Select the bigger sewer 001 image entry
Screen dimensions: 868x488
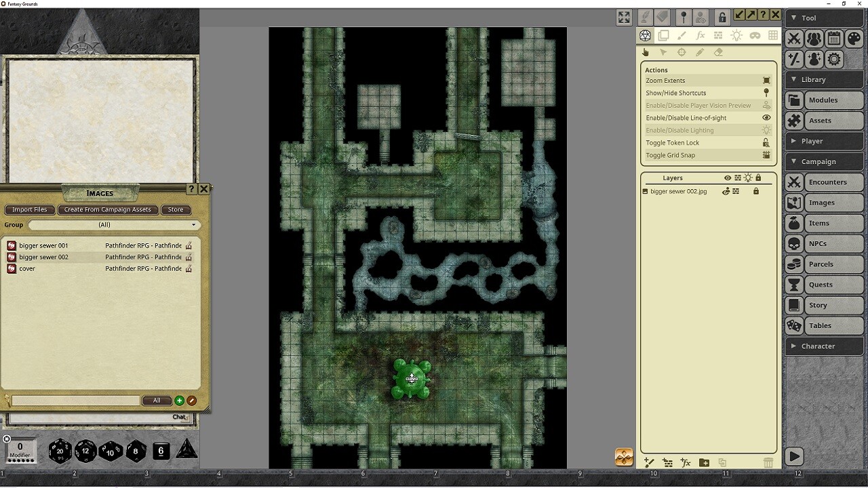43,245
